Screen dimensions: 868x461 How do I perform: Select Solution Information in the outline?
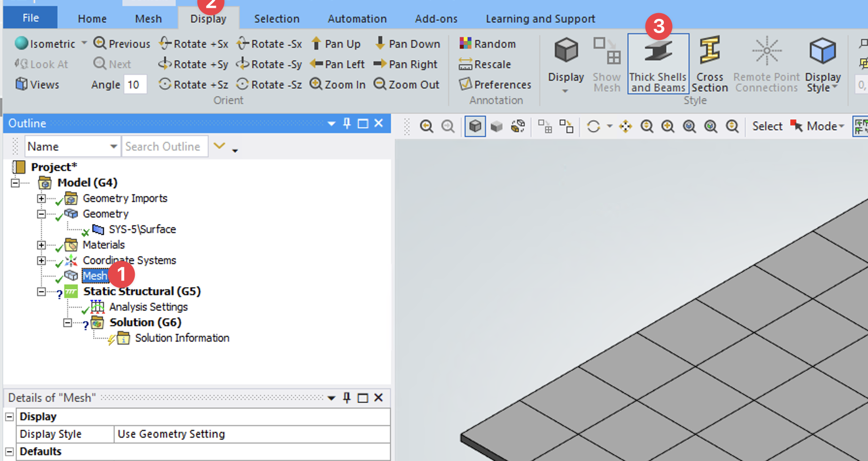(x=182, y=338)
